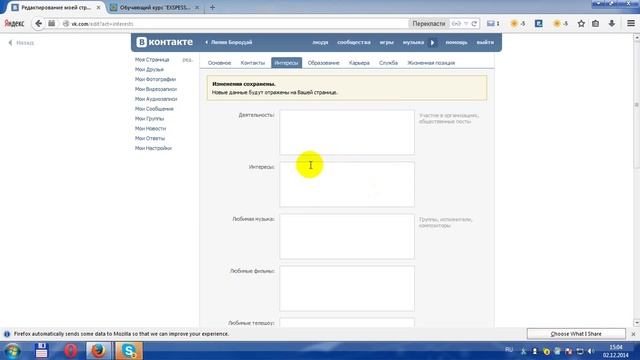Viewport: 640px width, 360px height.
Task: Open 'Мои Видеозаписи' in sidebar
Action: [156, 89]
